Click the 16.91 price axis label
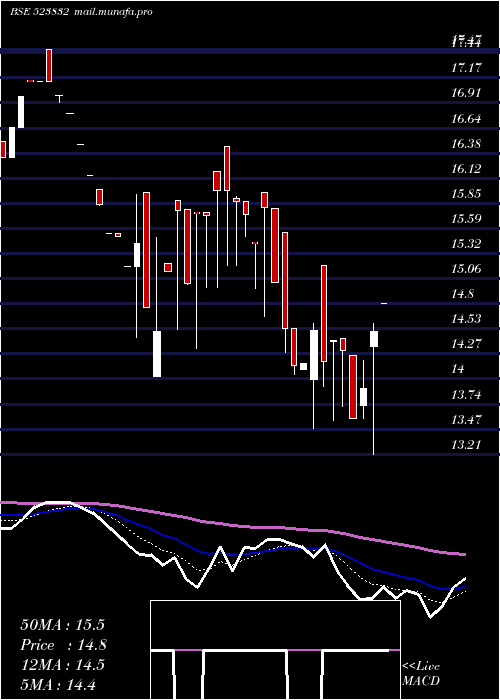 pyautogui.click(x=467, y=93)
